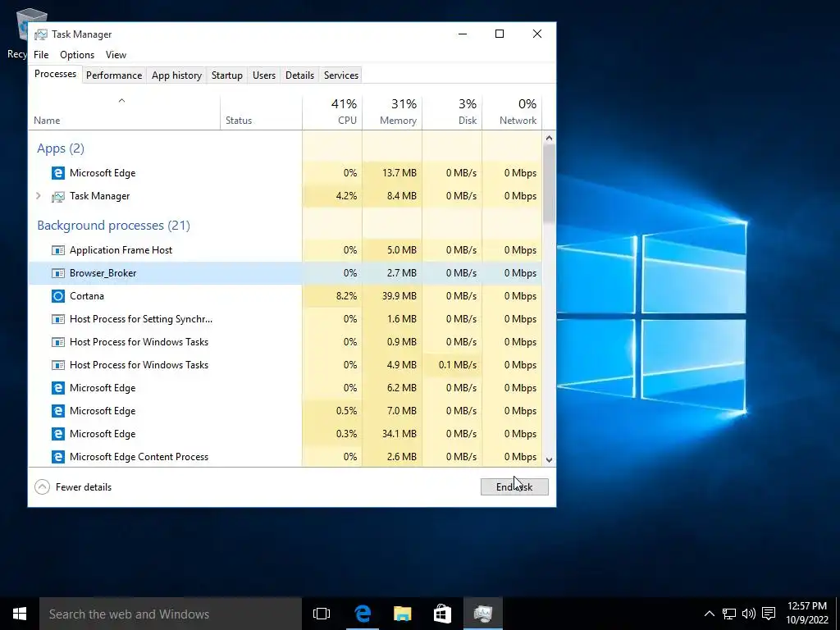This screenshot has height=630, width=840.
Task: Click Task Manager's 4.2% CPU value
Action: click(x=346, y=196)
